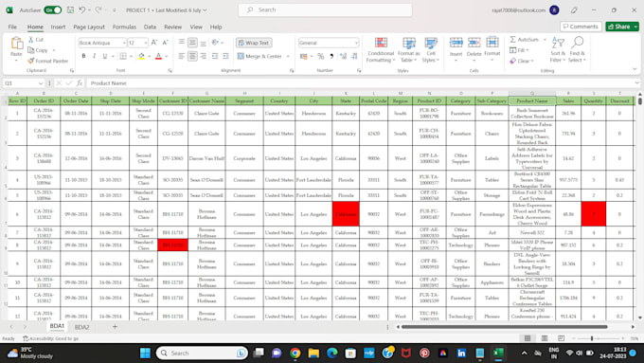The image size is (644, 363).
Task: Cut the selected cell
Action: click(36, 40)
